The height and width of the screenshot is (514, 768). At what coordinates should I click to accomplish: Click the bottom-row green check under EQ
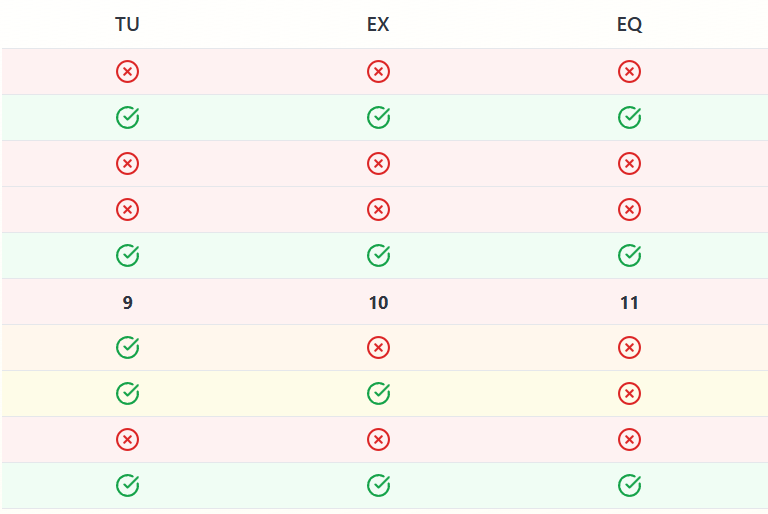(x=629, y=486)
